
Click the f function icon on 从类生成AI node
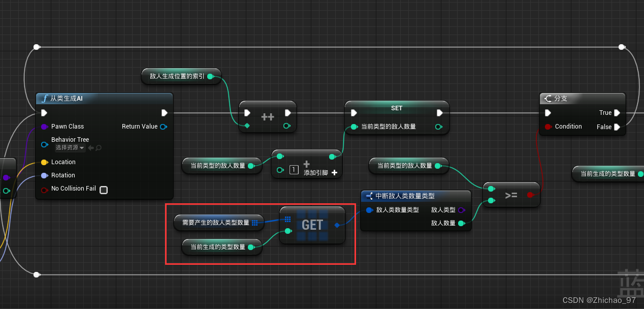44,99
